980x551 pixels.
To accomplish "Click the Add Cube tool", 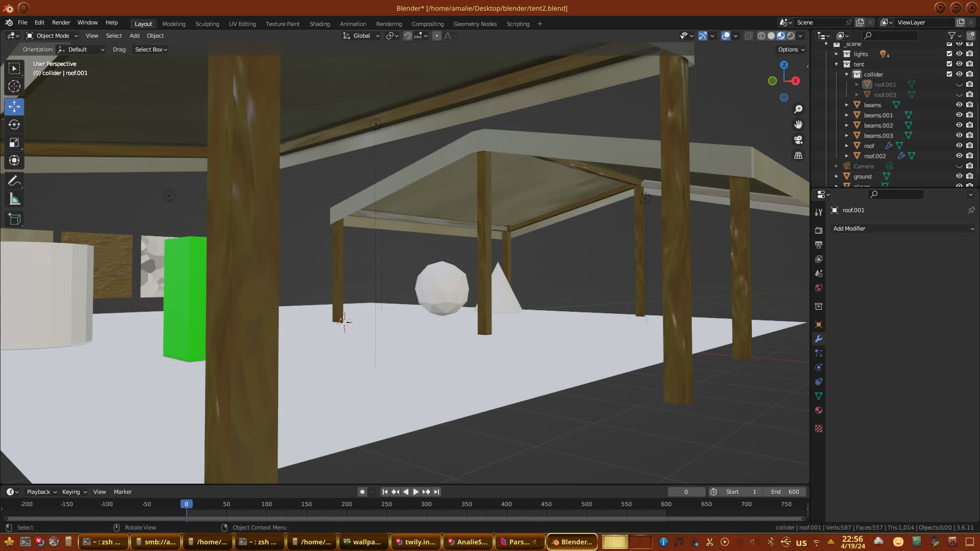I will pyautogui.click(x=14, y=219).
